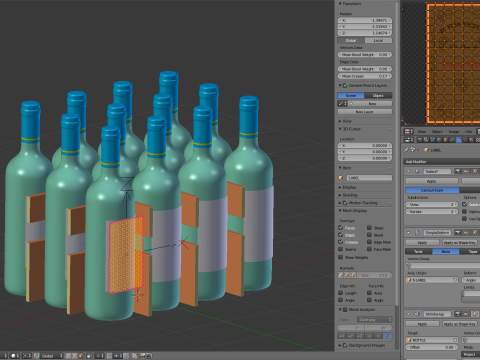The image size is (480, 360).
Task: Select the Object grease pencil source tab
Action: (x=378, y=96)
